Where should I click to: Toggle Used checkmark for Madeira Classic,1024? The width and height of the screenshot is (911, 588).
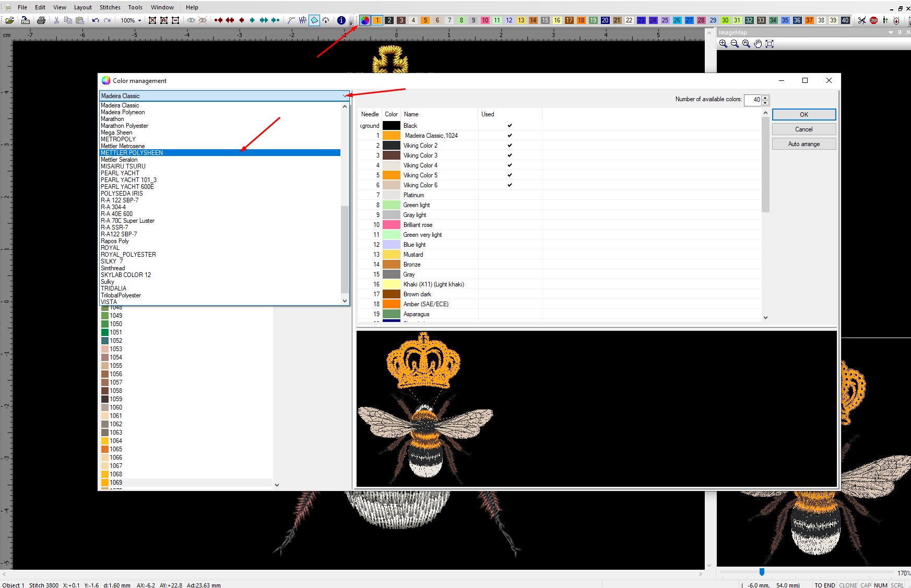click(510, 136)
